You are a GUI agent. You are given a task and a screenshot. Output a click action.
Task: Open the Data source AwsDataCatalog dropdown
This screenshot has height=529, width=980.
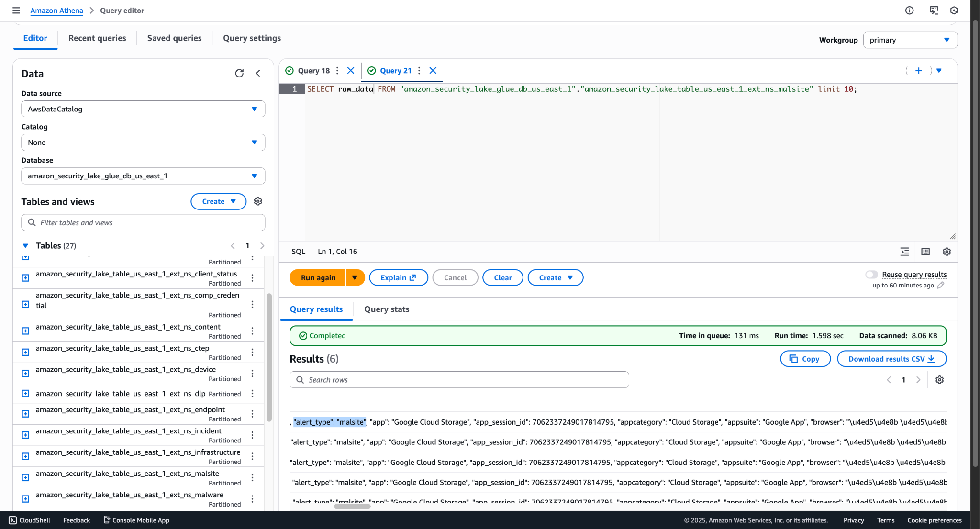(x=143, y=109)
